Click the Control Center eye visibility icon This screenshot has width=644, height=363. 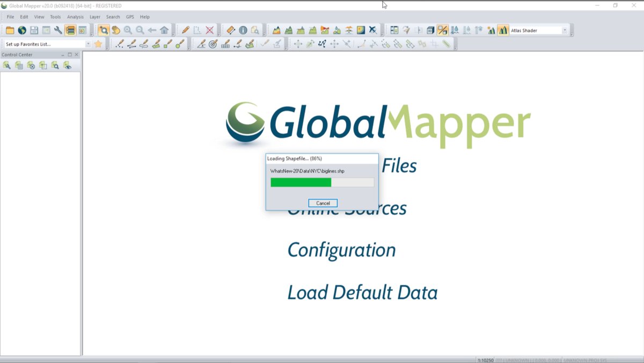(x=67, y=66)
